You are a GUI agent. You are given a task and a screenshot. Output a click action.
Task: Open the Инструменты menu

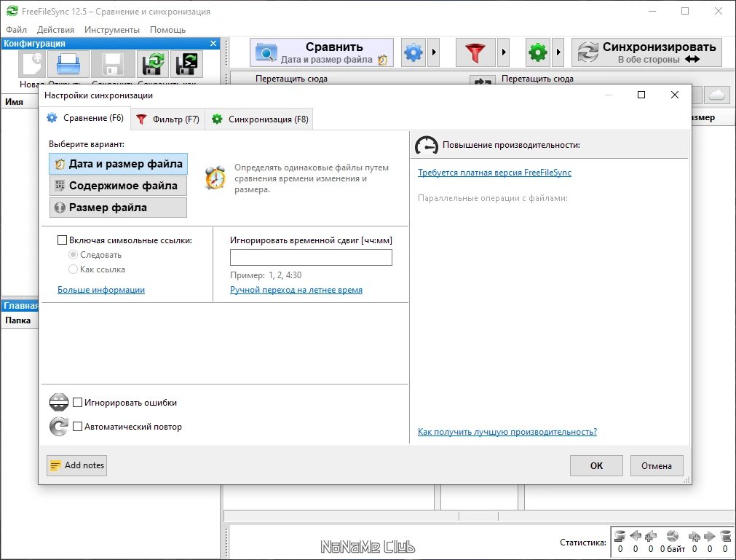tap(111, 30)
